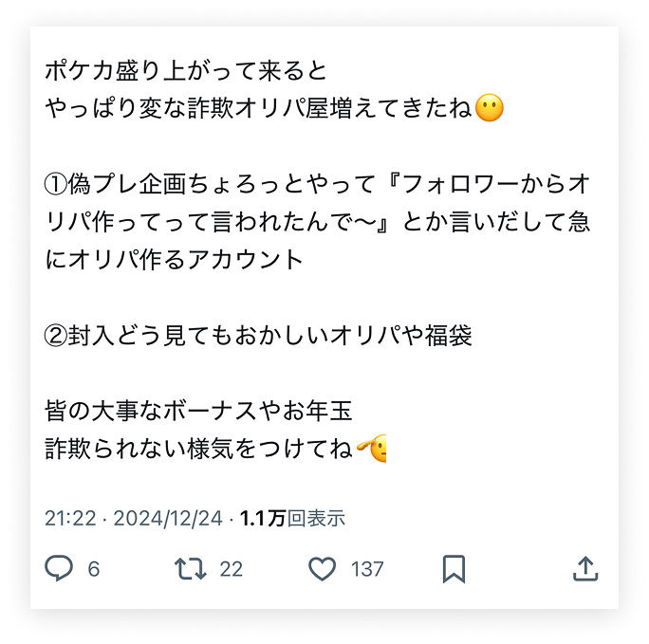649x644 pixels.
Task: Click the 2024/12/24 date text
Action: pos(168,518)
